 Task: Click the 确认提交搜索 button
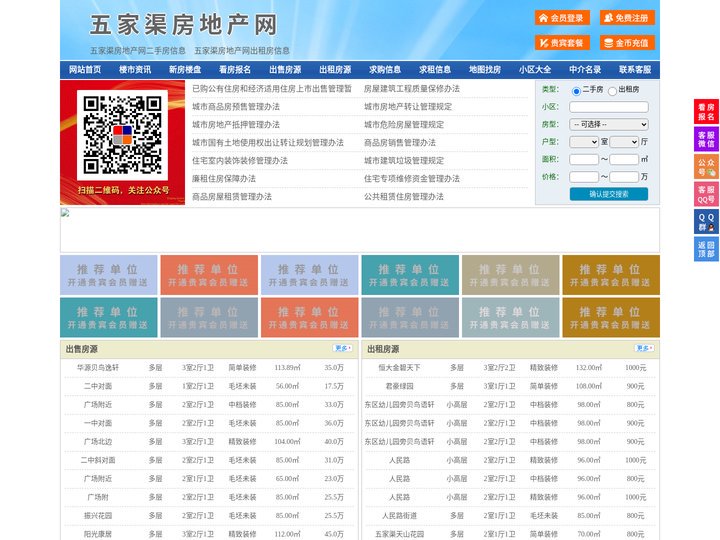[609, 194]
